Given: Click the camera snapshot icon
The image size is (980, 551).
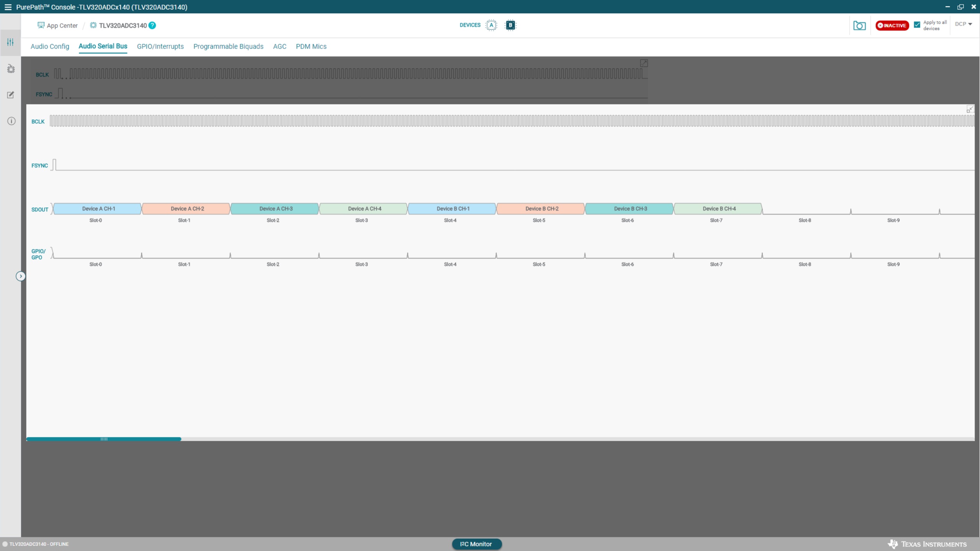Looking at the screenshot, I should (859, 26).
